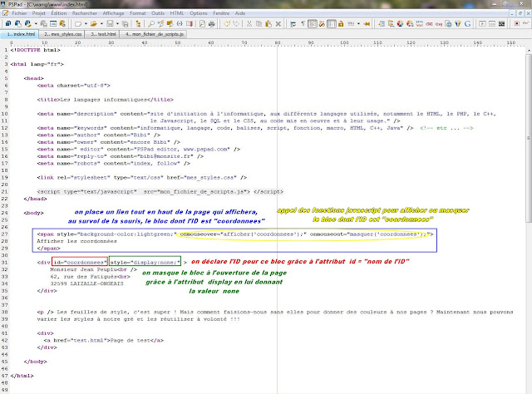Screen dimensions: 532x394
Task: Open the syntax highlighter dropdown arrow
Action: [x=358, y=24]
